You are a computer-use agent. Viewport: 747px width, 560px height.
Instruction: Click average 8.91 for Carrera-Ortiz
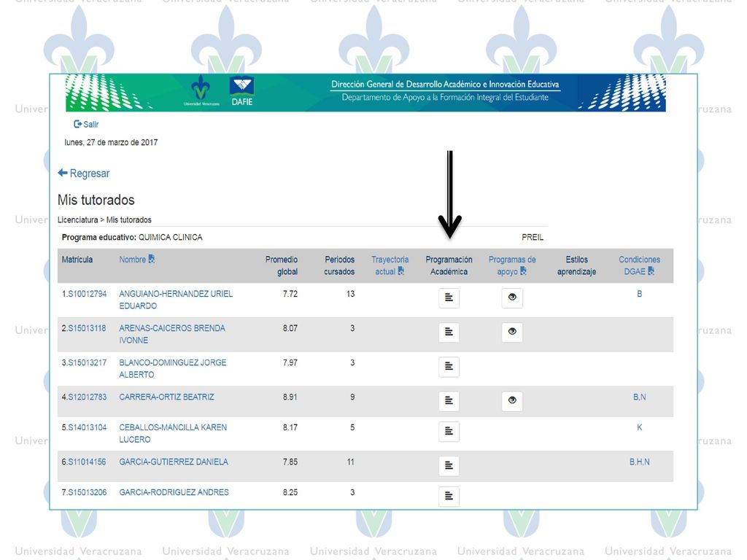290,397
